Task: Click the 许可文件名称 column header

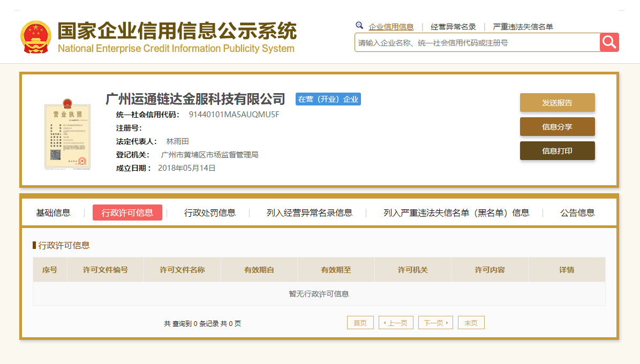Action: [x=182, y=270]
